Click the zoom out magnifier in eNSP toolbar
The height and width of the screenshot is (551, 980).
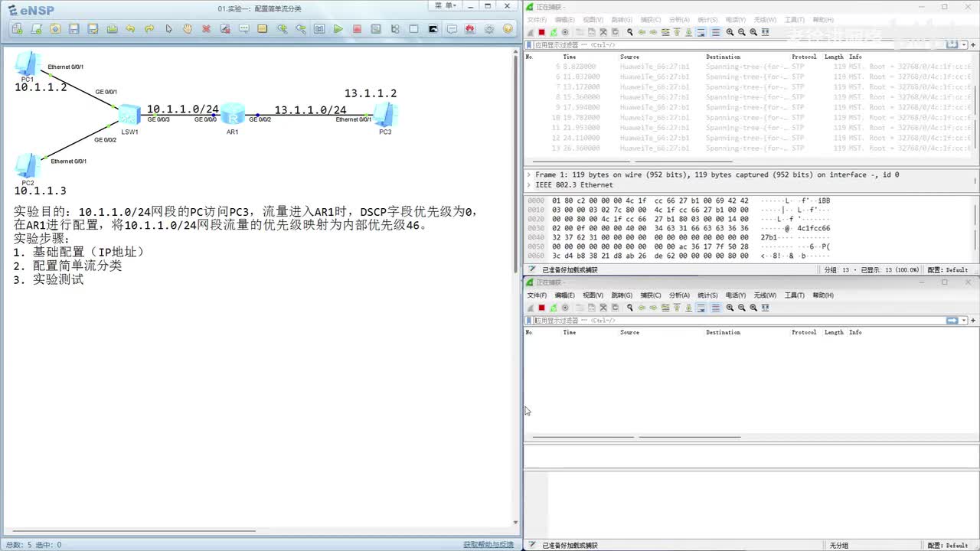coord(300,29)
